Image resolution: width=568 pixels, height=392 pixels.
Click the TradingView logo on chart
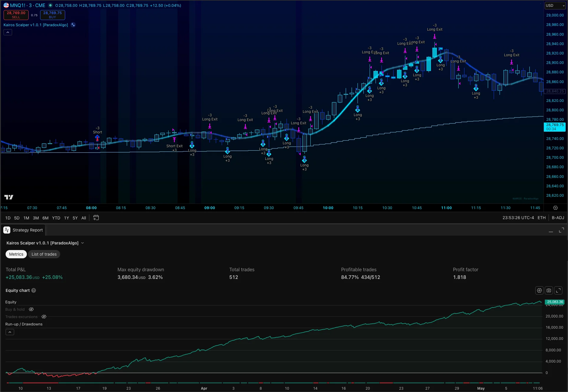click(x=9, y=197)
